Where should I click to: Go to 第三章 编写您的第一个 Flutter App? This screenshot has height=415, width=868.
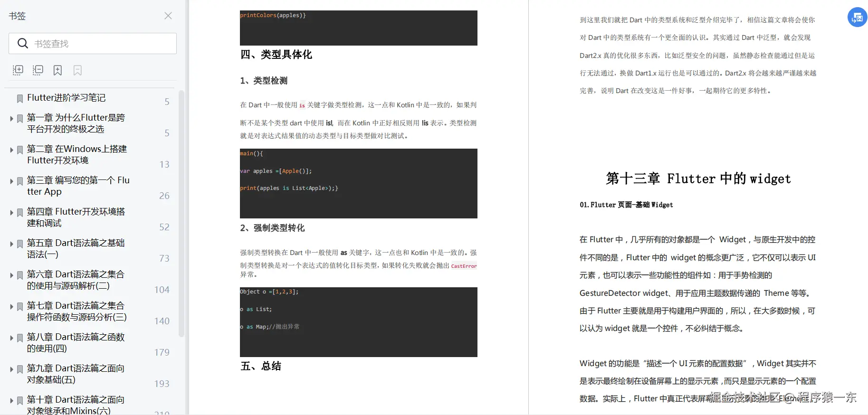(78, 186)
